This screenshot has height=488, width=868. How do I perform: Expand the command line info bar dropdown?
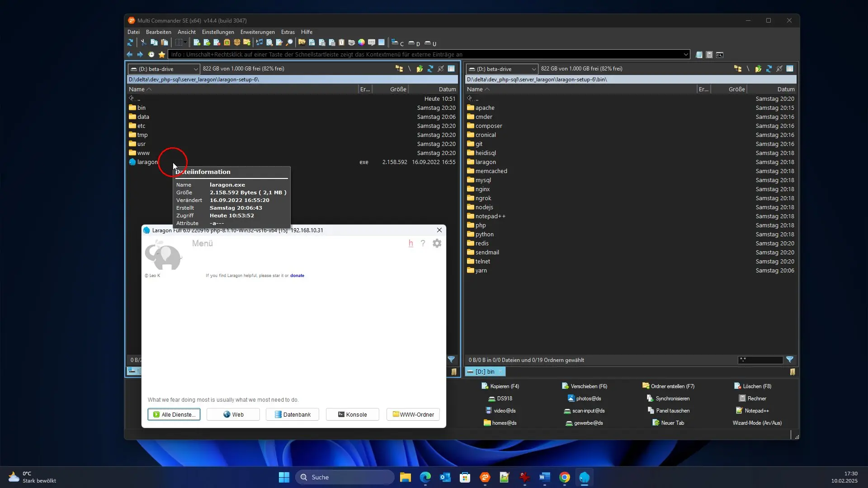[686, 55]
